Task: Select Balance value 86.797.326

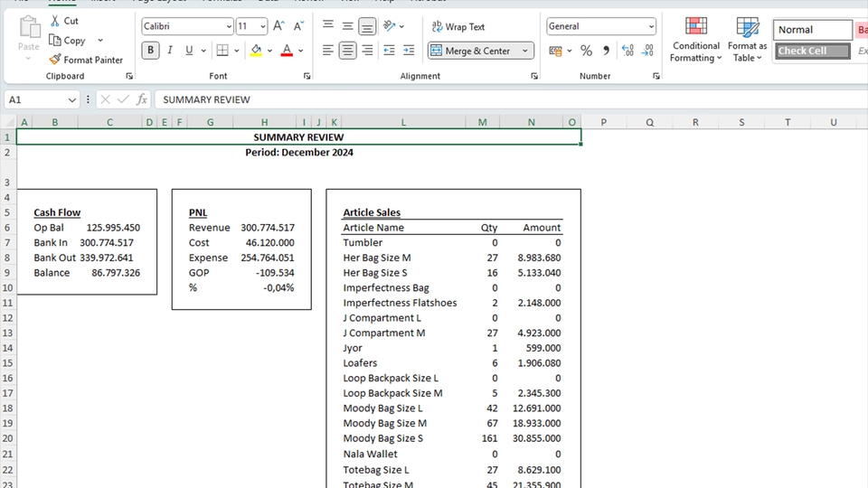Action: pos(116,273)
